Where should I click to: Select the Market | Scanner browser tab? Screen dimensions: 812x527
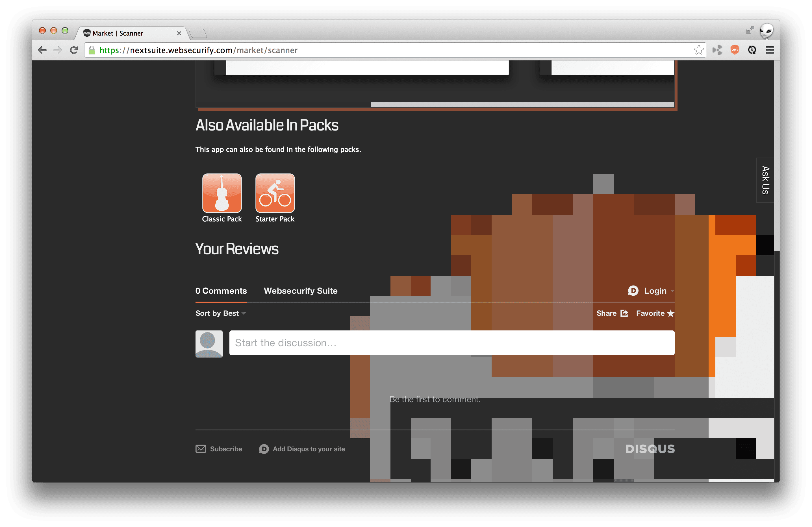pyautogui.click(x=131, y=33)
